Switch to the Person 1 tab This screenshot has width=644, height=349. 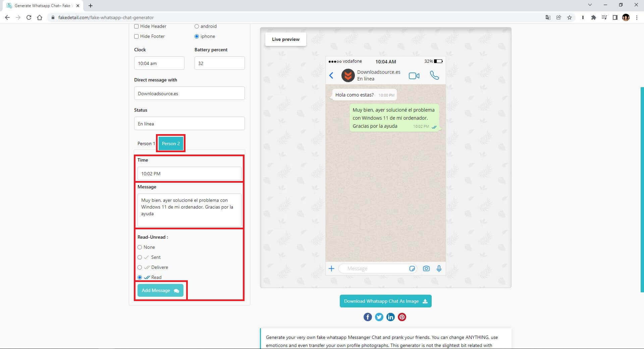pos(146,143)
